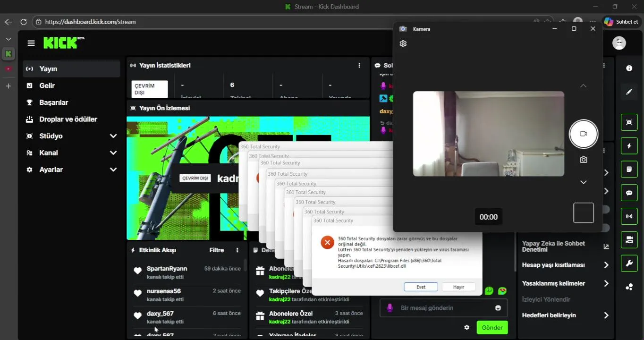Start video recording in Kamera window

click(584, 134)
